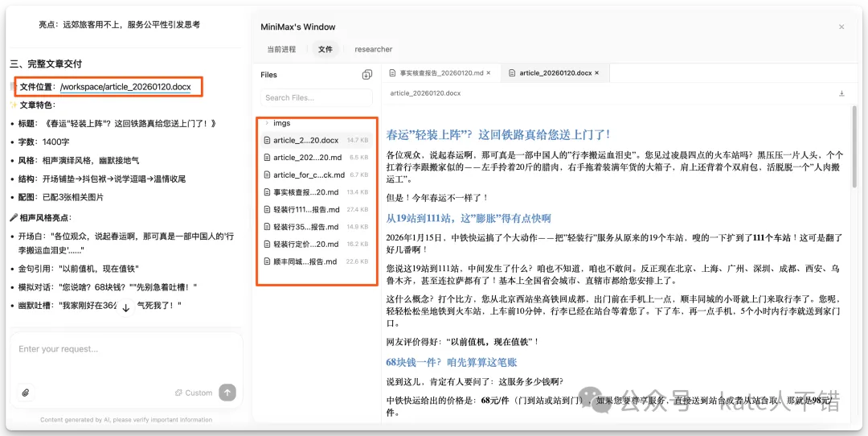
Task: Select the 文件 tab
Action: 325,49
